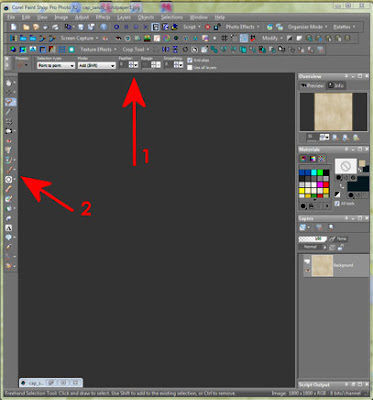Viewport: 373px width, 400px height.
Task: Click the Open folder icon
Action: [26, 27]
